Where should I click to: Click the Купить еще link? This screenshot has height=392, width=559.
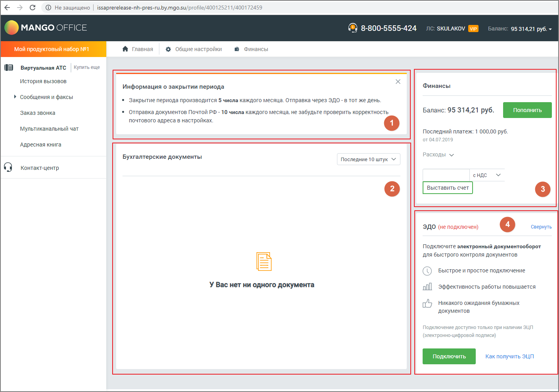click(87, 67)
